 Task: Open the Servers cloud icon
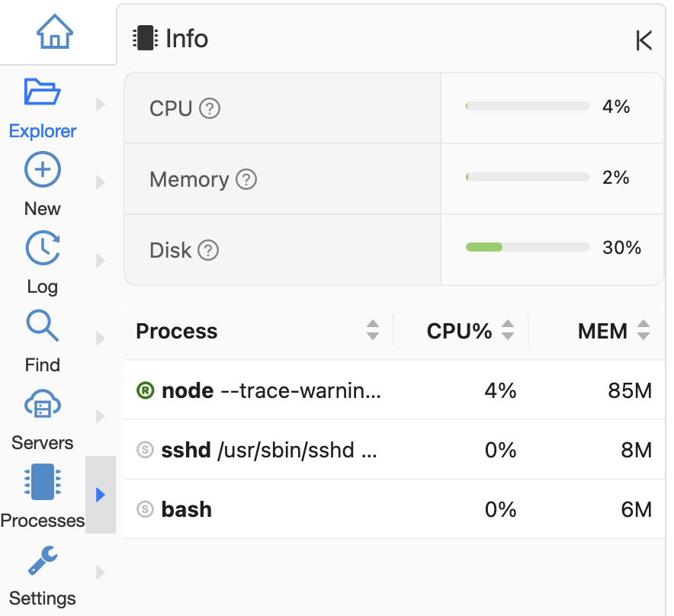click(x=43, y=405)
